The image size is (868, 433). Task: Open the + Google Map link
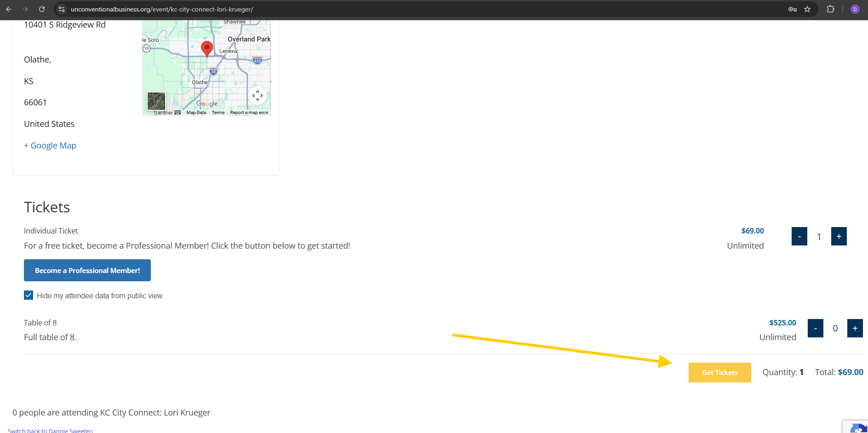click(x=50, y=145)
